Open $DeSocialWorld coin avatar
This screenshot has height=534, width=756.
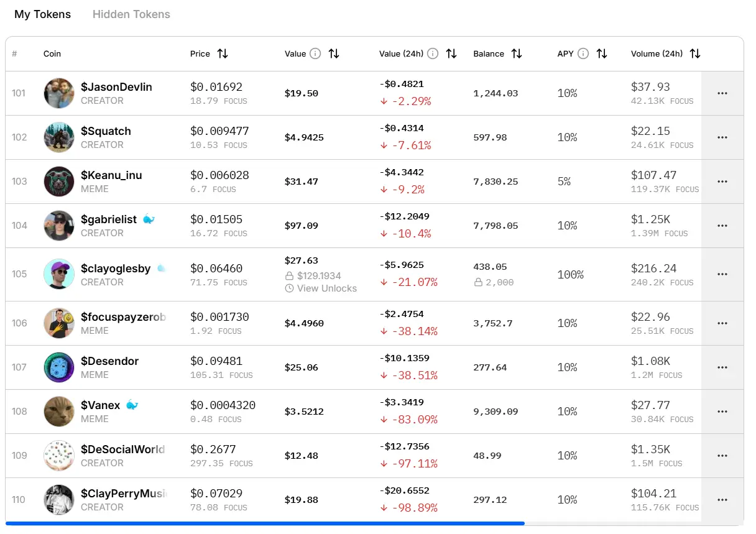click(x=59, y=456)
